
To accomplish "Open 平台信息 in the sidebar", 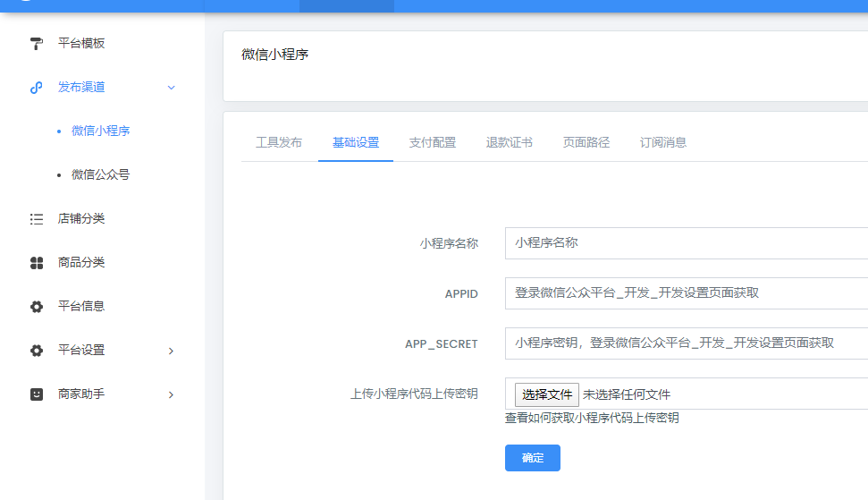I will pyautogui.click(x=81, y=306).
